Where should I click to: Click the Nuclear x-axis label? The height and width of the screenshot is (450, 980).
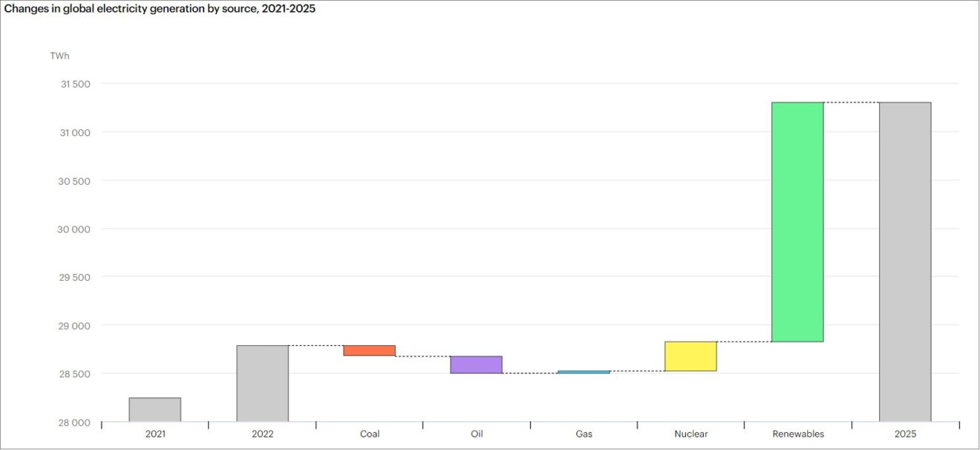tap(690, 434)
